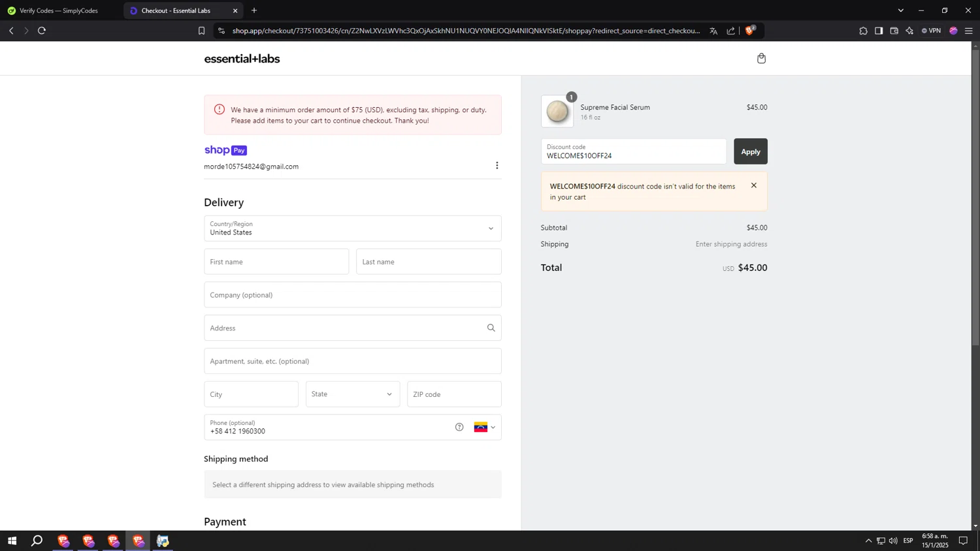This screenshot has height=551, width=980.
Task: Open the Windows Start menu
Action: [x=12, y=541]
